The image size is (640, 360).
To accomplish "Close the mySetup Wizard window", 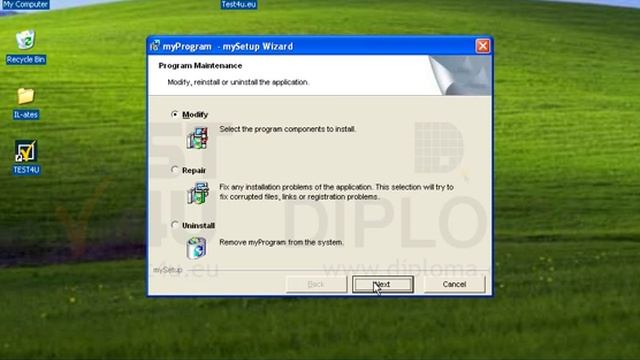I will (482, 46).
